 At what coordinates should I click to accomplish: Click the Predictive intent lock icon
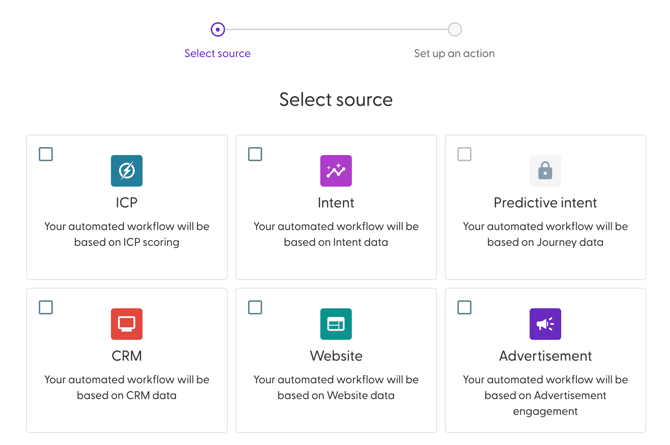545,171
